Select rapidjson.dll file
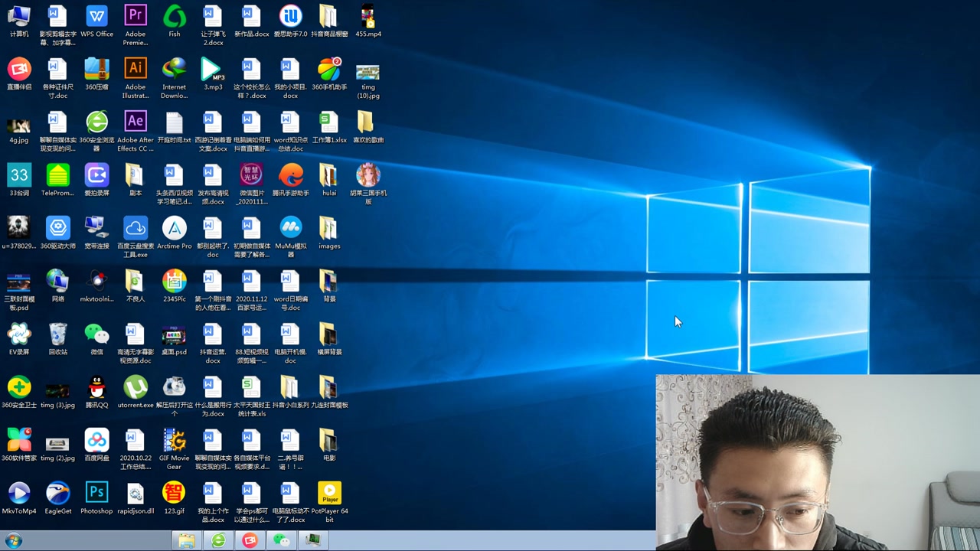980x551 pixels. point(136,497)
